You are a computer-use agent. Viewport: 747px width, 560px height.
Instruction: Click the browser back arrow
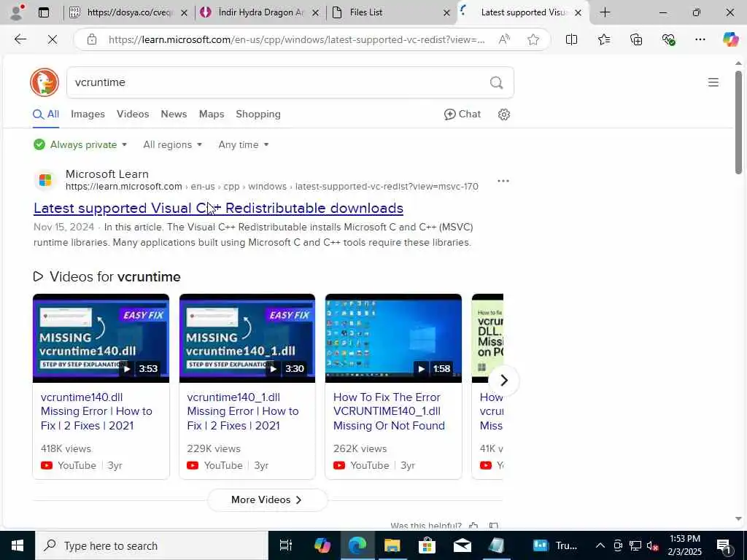(x=20, y=39)
